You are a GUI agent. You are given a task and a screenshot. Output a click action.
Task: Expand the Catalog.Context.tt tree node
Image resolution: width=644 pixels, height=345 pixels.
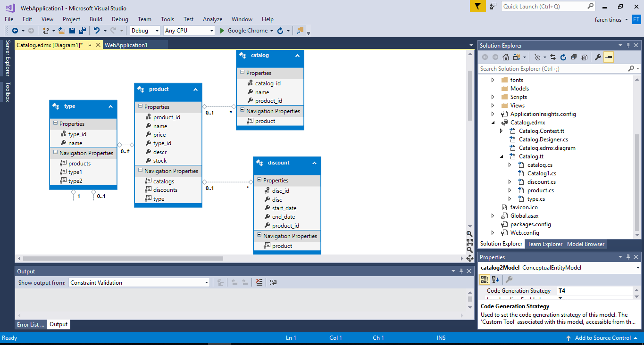(501, 131)
